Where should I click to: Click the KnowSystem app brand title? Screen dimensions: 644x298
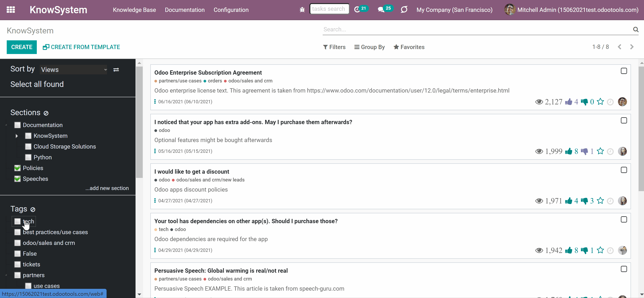(x=58, y=10)
